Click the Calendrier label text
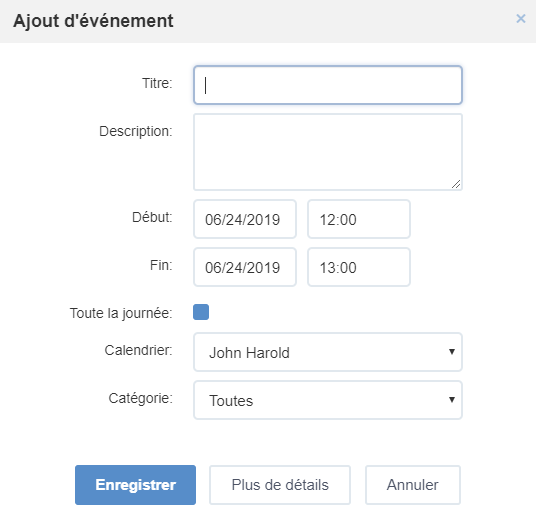 (138, 350)
